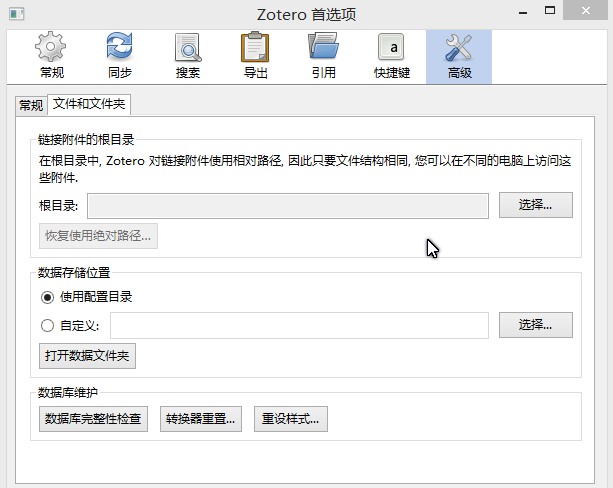Image resolution: width=613 pixels, height=488 pixels.
Task: Click 选择... button next to 自定义
Action: click(536, 325)
